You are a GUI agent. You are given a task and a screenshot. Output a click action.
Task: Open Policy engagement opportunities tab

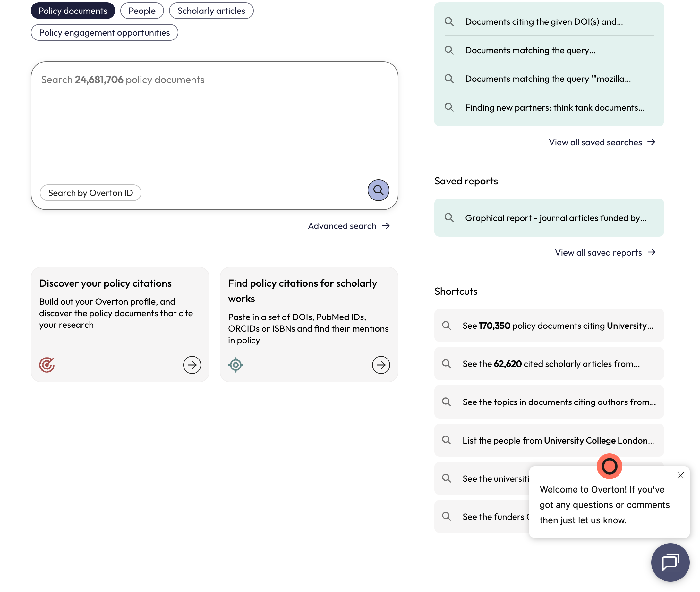click(x=104, y=33)
